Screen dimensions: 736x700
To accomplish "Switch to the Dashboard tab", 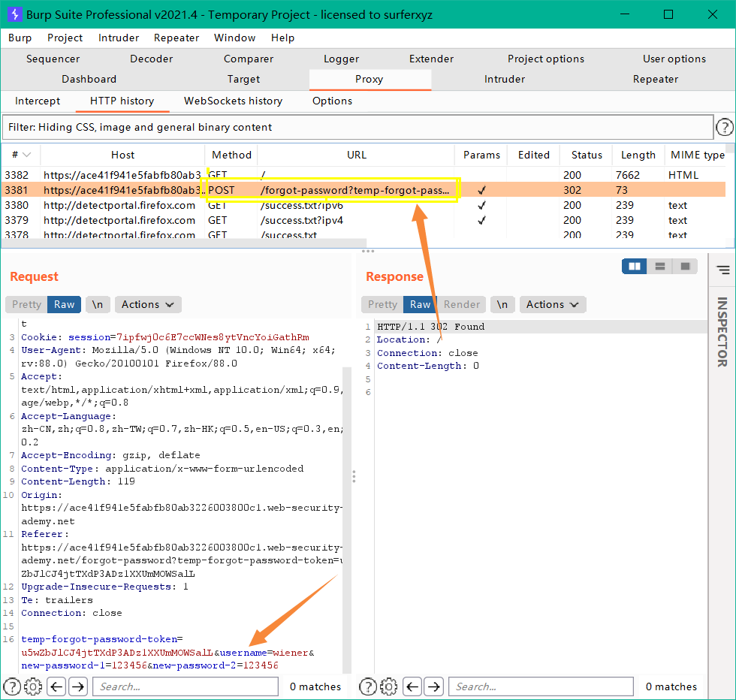I will point(89,79).
